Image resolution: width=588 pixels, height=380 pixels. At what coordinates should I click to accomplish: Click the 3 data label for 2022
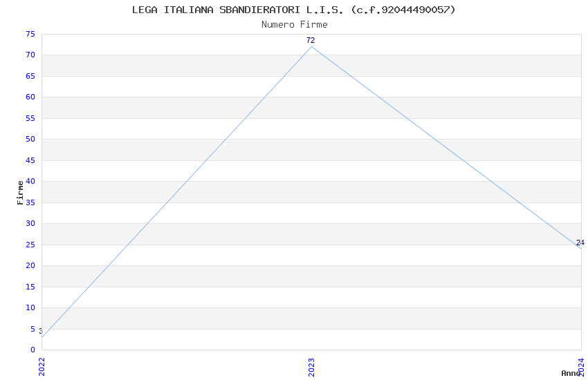click(x=41, y=331)
